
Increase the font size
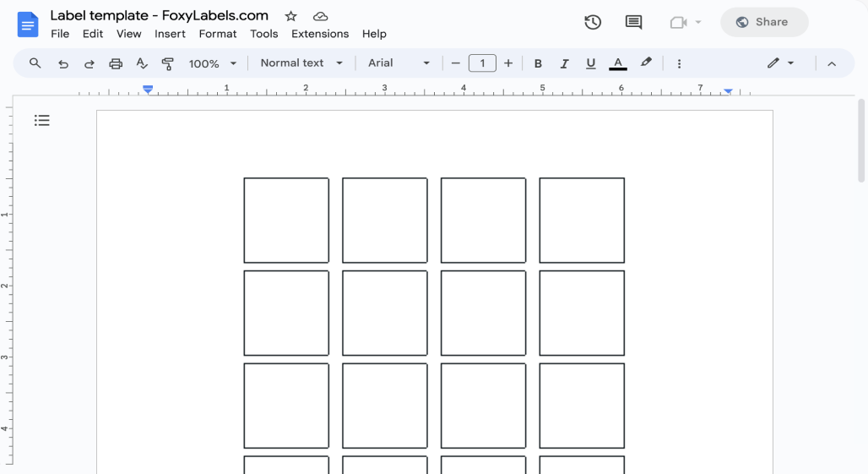click(x=508, y=63)
